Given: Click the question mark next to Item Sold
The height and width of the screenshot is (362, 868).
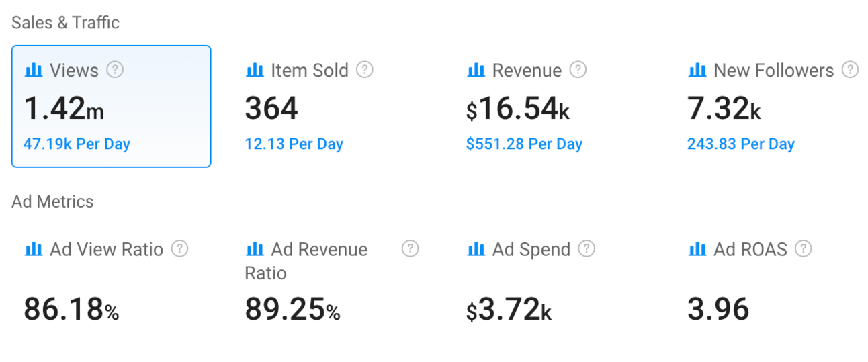Looking at the screenshot, I should tap(365, 70).
